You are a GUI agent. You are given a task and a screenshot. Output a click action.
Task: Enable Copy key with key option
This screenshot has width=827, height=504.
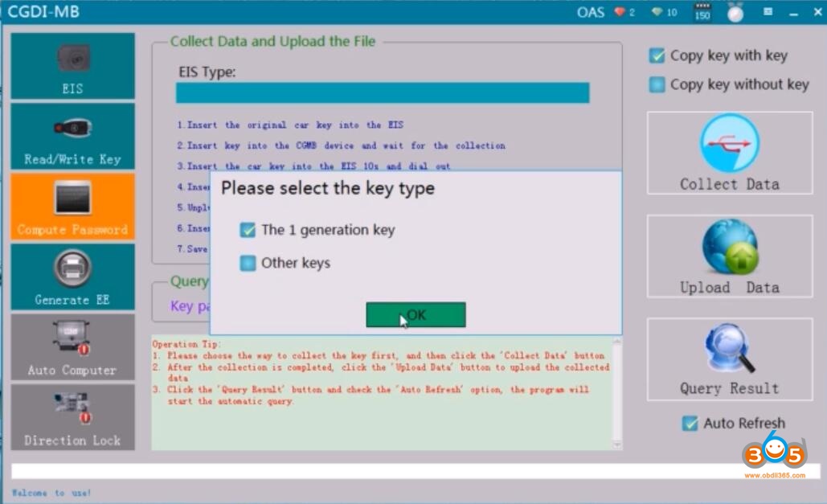[x=657, y=55]
